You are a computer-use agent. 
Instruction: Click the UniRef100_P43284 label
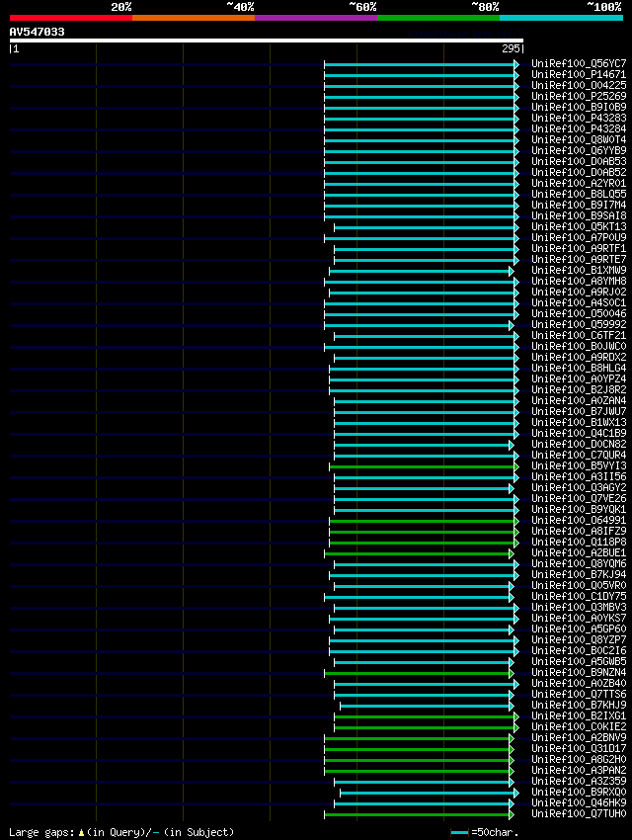click(x=579, y=129)
